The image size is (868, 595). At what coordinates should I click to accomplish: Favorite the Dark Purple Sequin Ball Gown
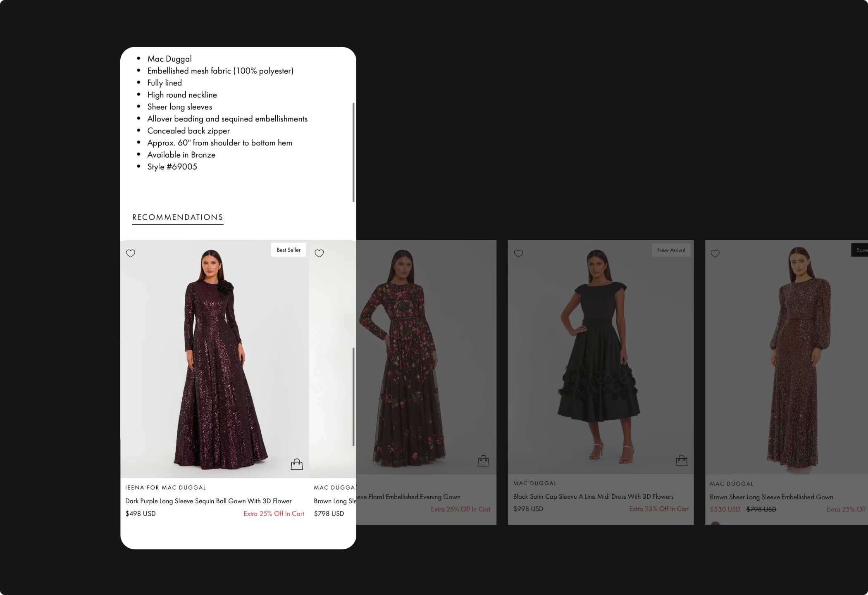(131, 253)
